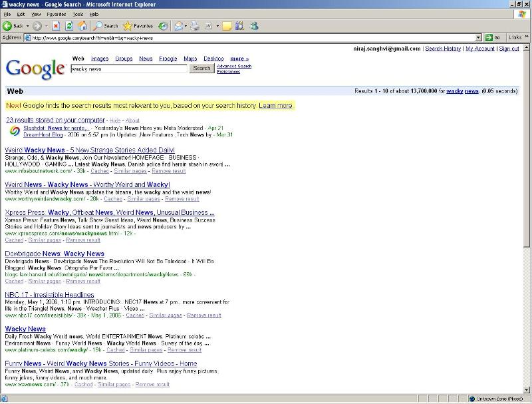532x404 pixels.
Task: Click the Print toolbar icon
Action: (196, 26)
